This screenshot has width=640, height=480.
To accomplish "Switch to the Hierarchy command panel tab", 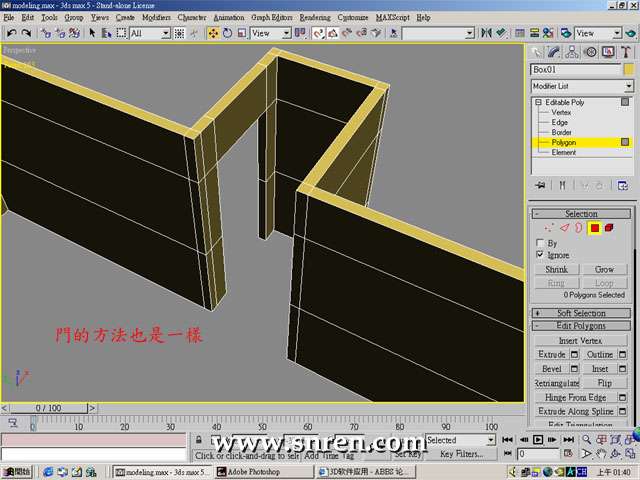I will click(572, 52).
